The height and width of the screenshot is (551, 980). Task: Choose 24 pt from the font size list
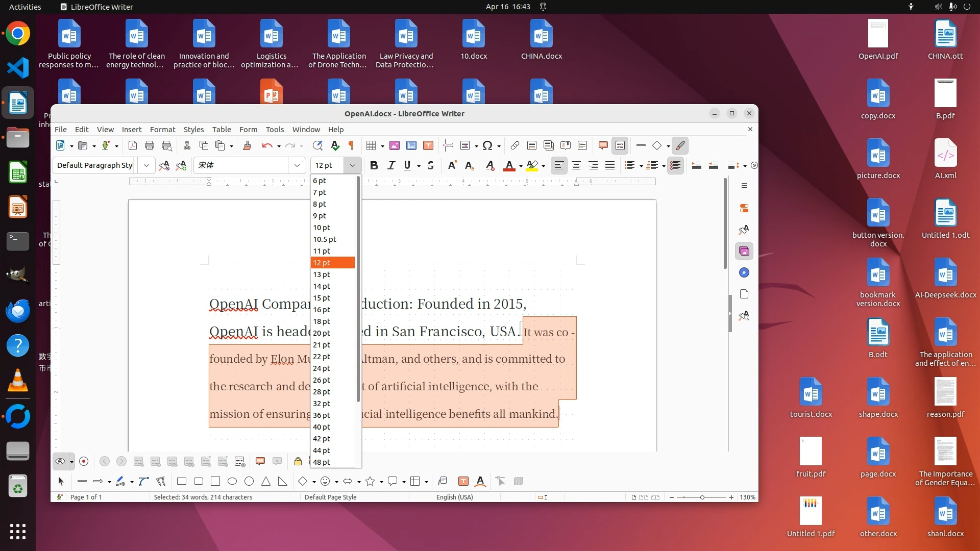tap(322, 368)
